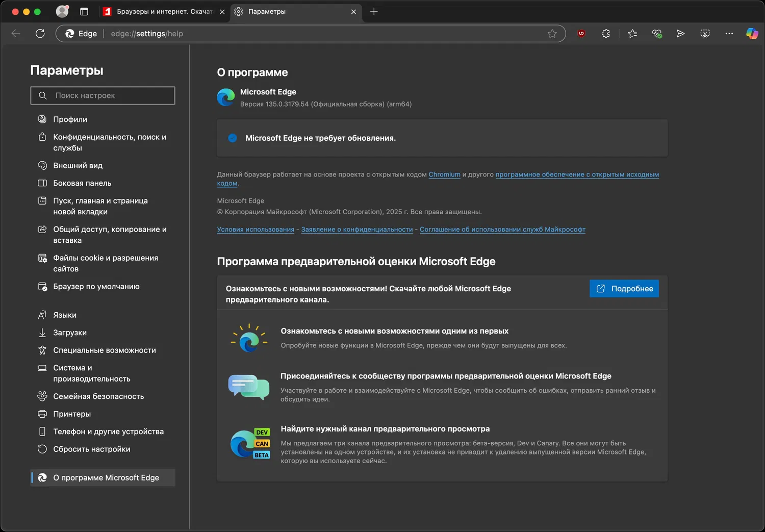The height and width of the screenshot is (532, 765).
Task: Open the Copilot sidebar
Action: pyautogui.click(x=752, y=34)
